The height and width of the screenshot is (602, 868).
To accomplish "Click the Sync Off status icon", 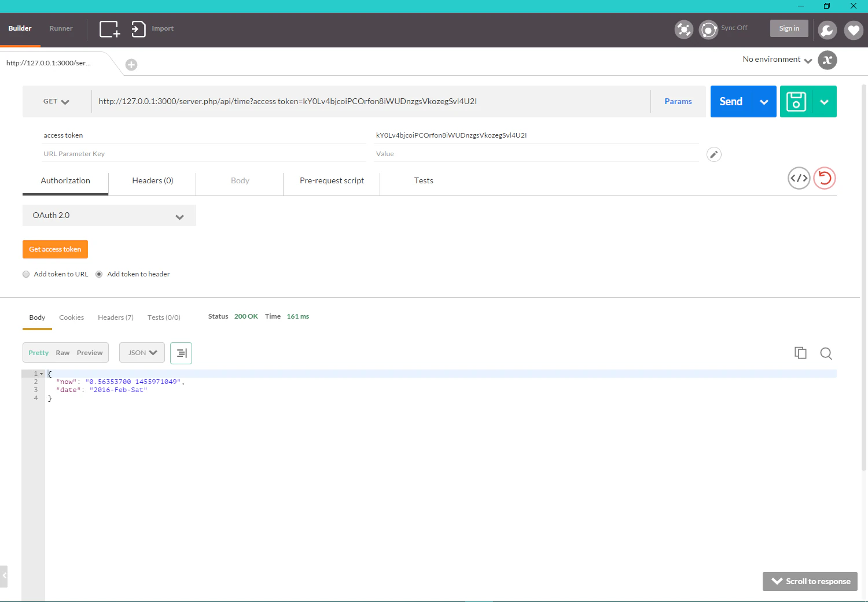I will pos(708,29).
